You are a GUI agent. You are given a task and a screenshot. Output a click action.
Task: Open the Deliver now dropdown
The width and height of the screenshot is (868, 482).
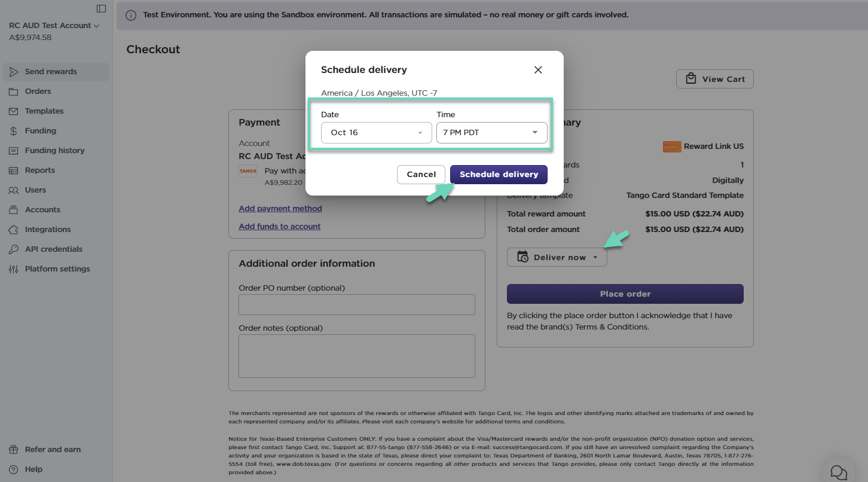(x=557, y=258)
